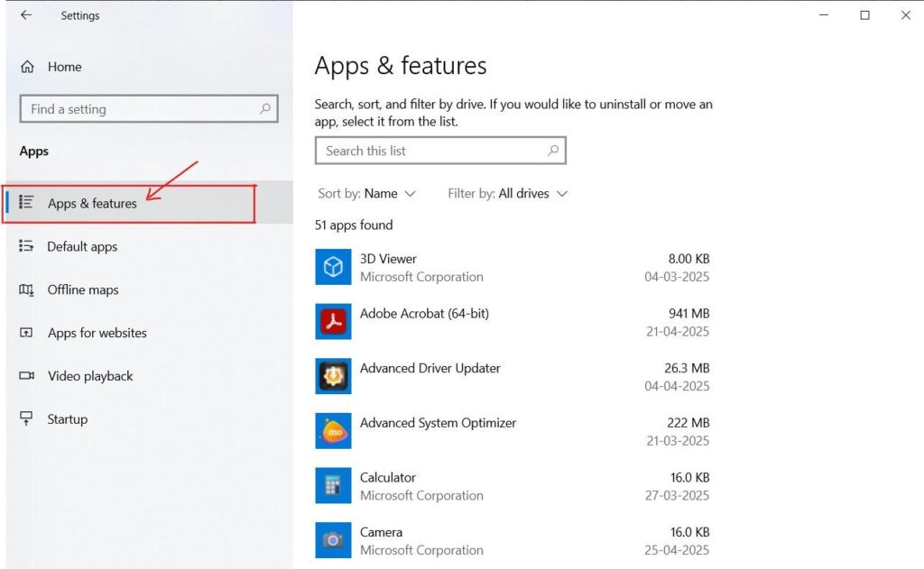Viewport: 924px width, 569px height.
Task: Click the magnifier in Search this list
Action: point(553,151)
